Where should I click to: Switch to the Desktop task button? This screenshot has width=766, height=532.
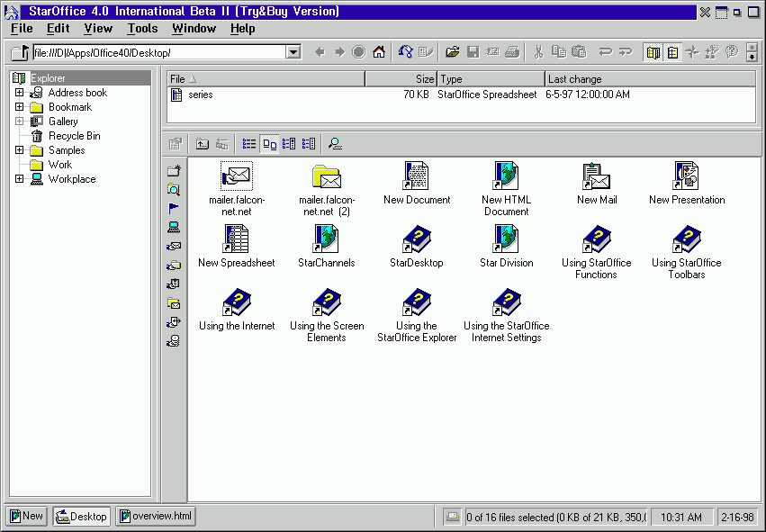point(82,517)
